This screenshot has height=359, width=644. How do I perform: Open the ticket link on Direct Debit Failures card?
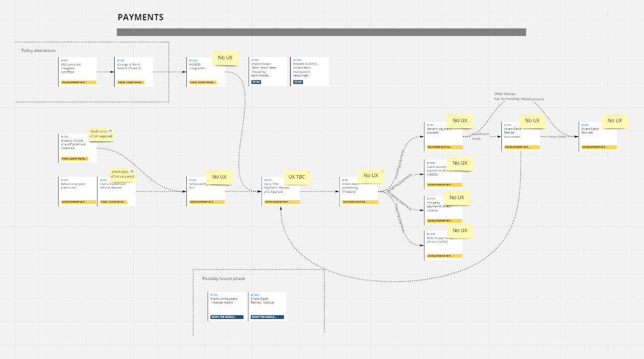(x=585, y=125)
